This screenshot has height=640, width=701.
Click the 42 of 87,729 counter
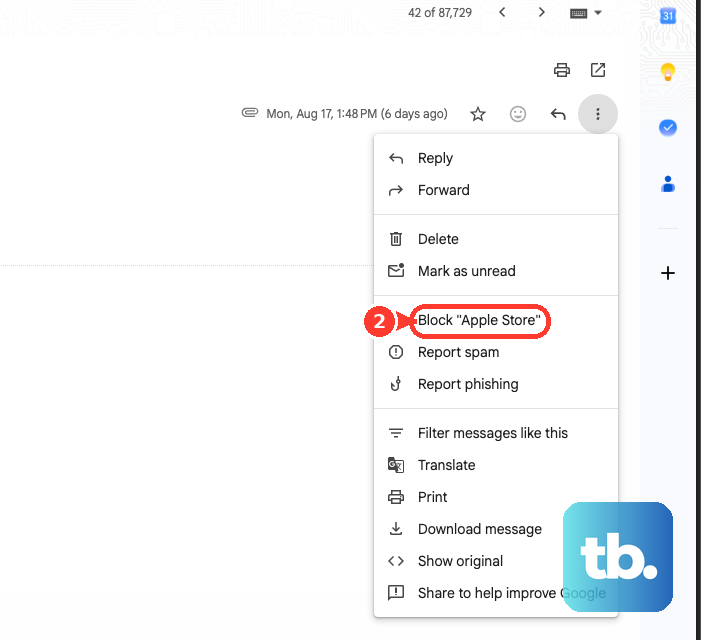pos(439,13)
